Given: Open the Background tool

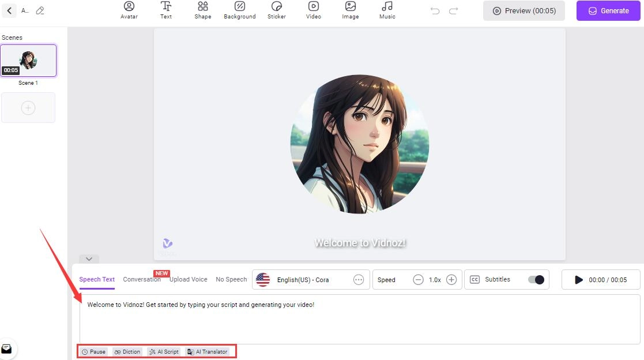Looking at the screenshot, I should tap(240, 10).
